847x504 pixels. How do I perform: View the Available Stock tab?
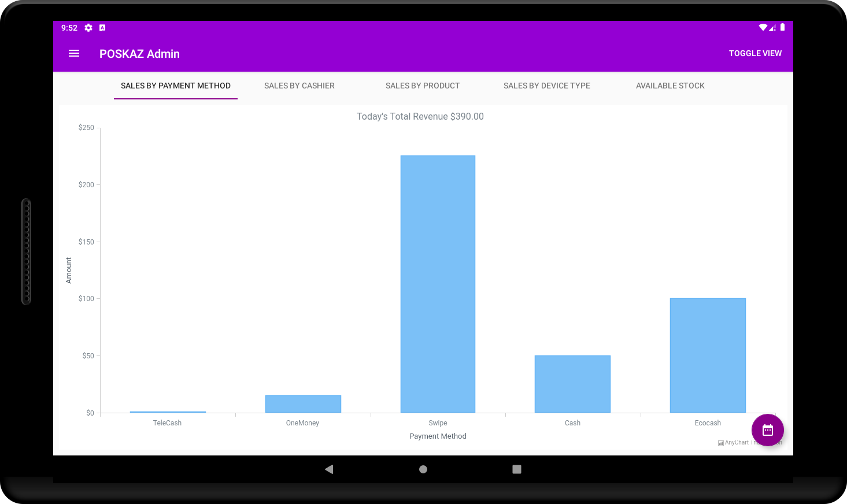670,86
